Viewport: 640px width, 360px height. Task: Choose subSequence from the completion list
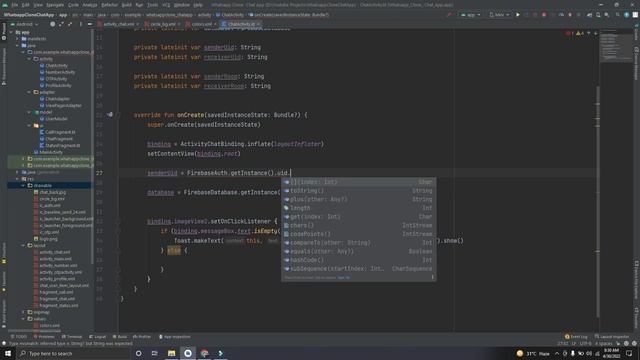pyautogui.click(x=358, y=269)
